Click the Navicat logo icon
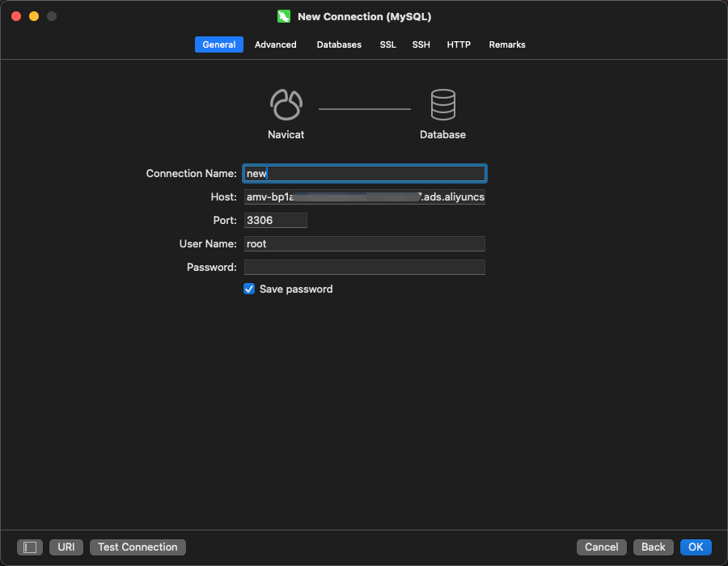728x566 pixels. tap(286, 104)
